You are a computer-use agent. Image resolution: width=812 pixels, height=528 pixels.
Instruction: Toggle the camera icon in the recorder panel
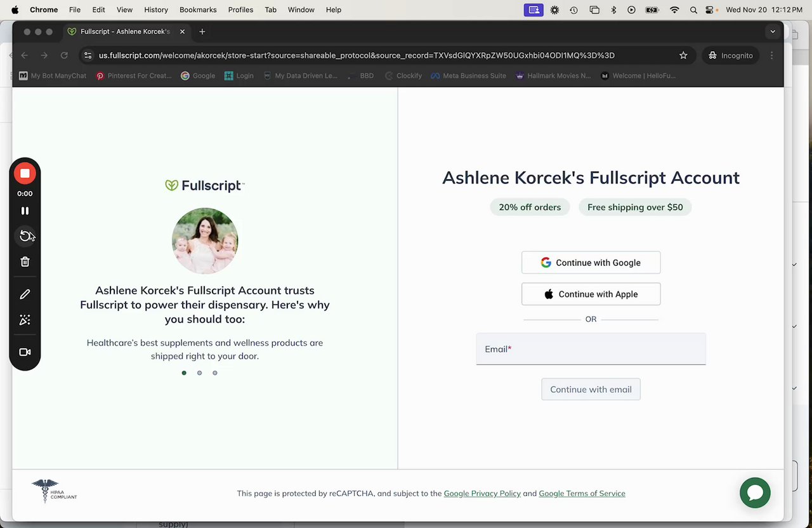25,352
